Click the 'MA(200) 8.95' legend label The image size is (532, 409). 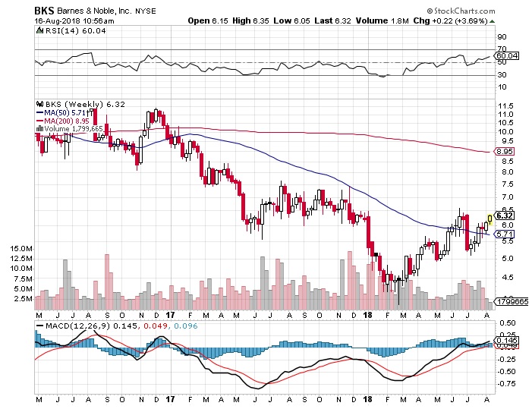coord(67,121)
